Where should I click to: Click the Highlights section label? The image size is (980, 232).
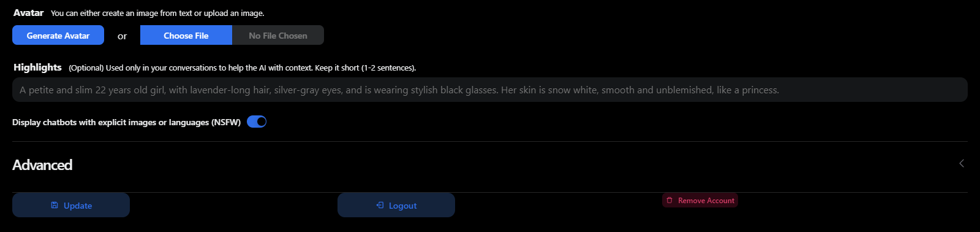(37, 68)
